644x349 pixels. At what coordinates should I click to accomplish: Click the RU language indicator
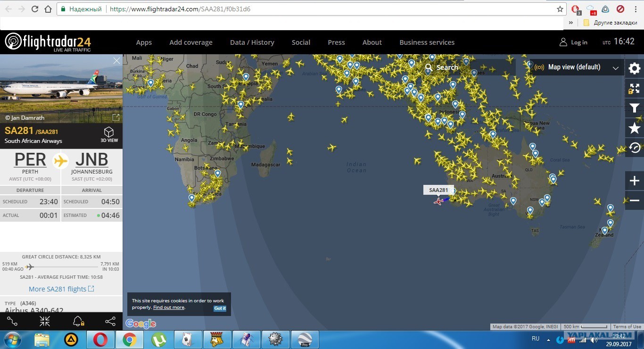[536, 339]
